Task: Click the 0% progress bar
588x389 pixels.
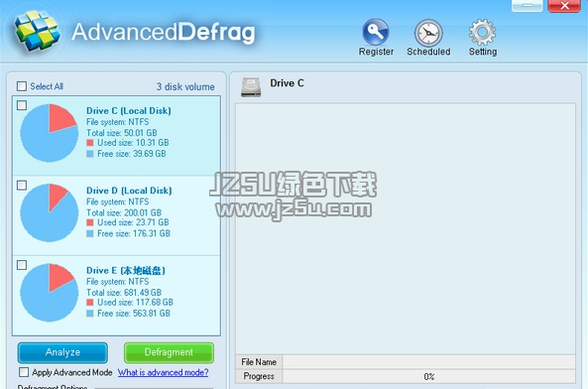Action: tap(429, 376)
